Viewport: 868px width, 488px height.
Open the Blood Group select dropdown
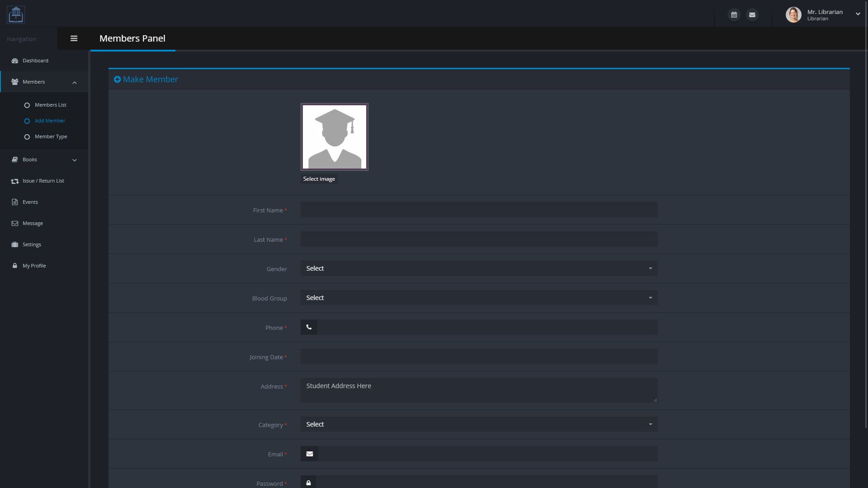(479, 298)
